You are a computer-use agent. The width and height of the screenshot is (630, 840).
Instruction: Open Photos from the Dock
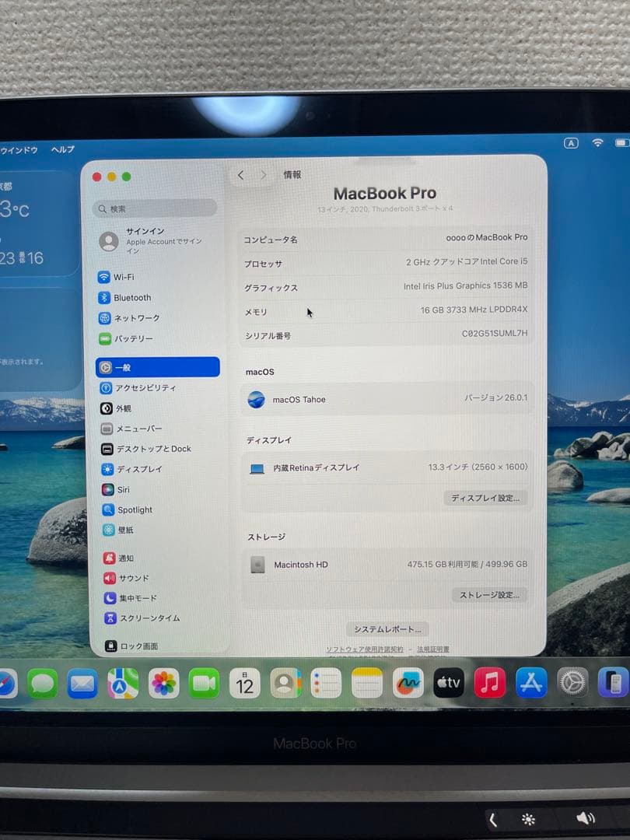coord(163,684)
